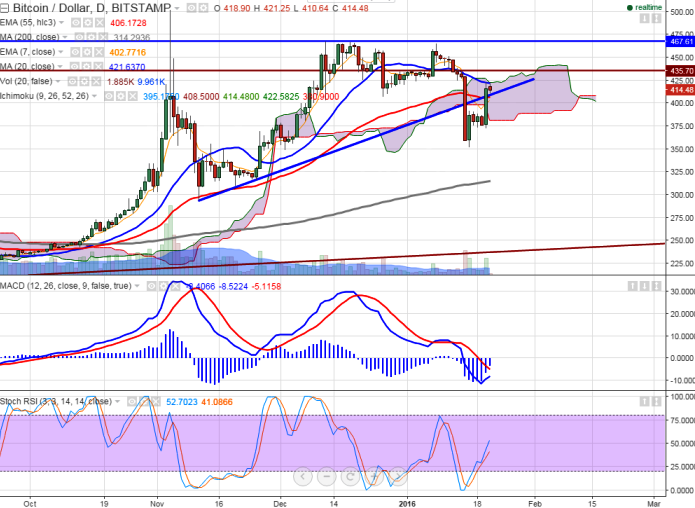Expand the Stoch RSI dropdown arrow
This screenshot has height=508, width=695.
117,401
